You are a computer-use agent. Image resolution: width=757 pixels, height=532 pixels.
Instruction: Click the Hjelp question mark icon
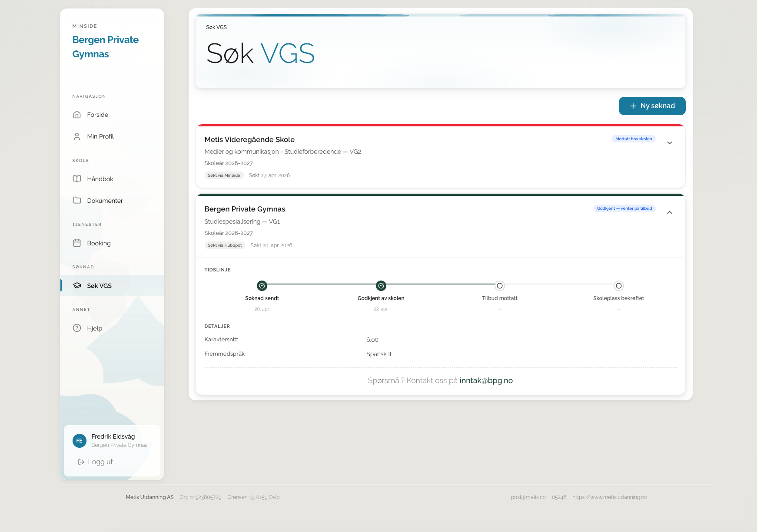(77, 328)
